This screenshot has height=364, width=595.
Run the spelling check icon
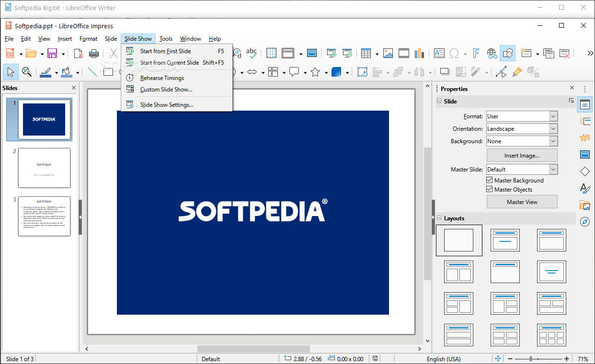251,53
